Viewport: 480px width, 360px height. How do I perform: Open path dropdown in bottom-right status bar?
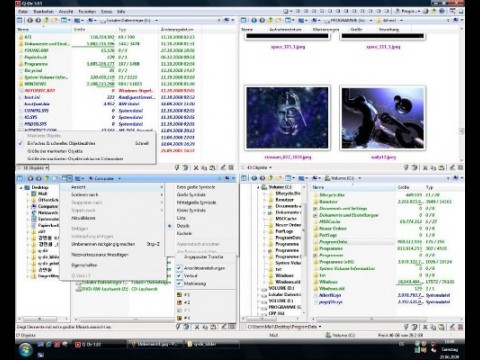coord(320,327)
